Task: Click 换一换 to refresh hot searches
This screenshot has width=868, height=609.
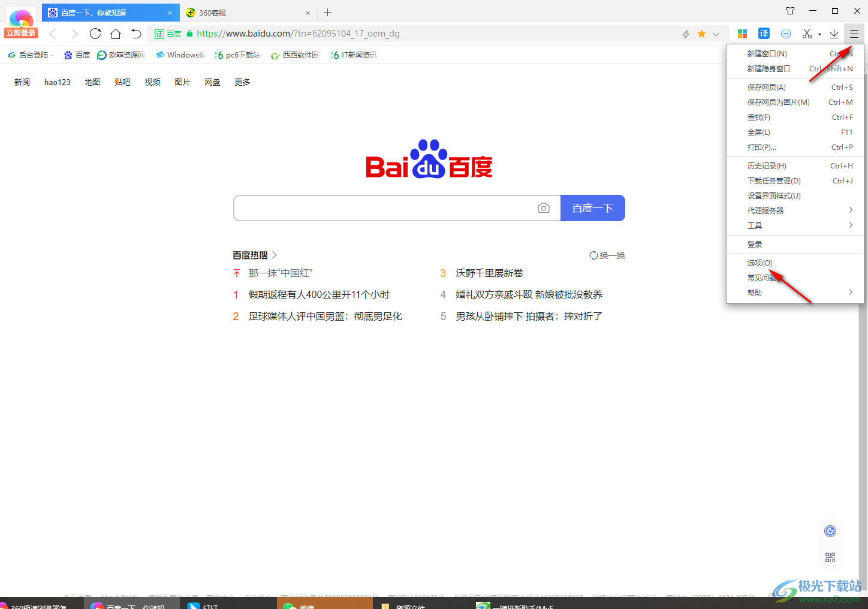Action: click(x=607, y=255)
